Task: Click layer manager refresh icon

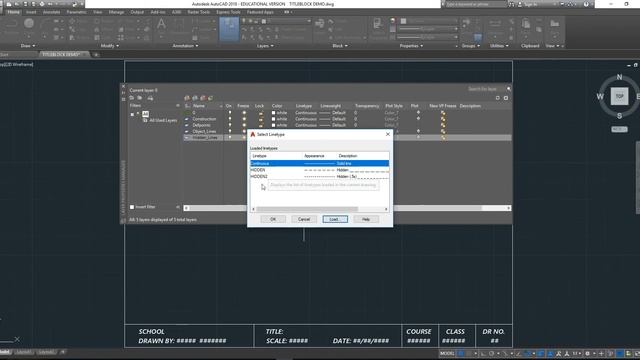Action: click(x=498, y=98)
